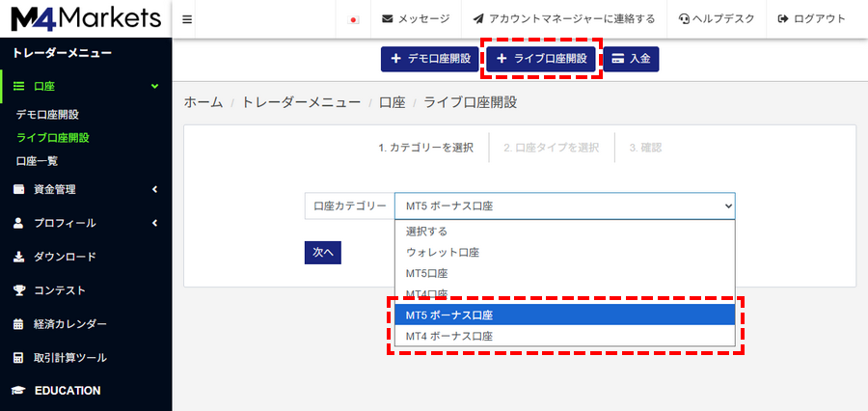This screenshot has width=868, height=411.
Task: Click the 次へ button
Action: click(323, 253)
